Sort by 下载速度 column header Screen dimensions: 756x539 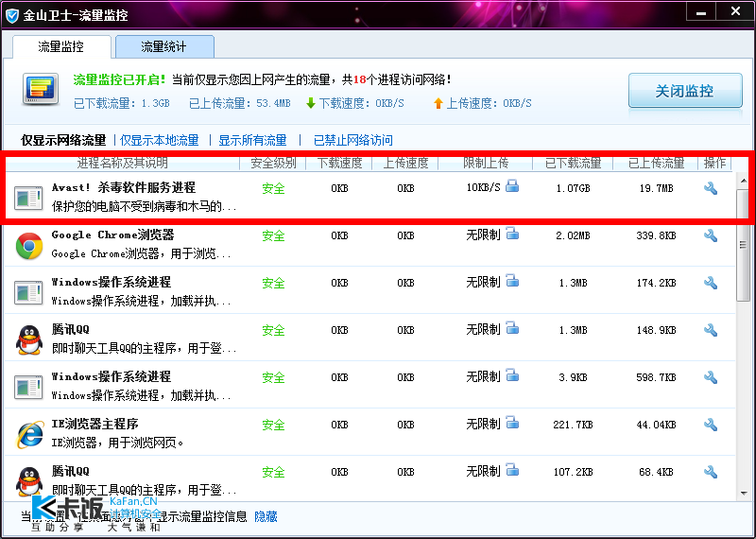(x=339, y=163)
